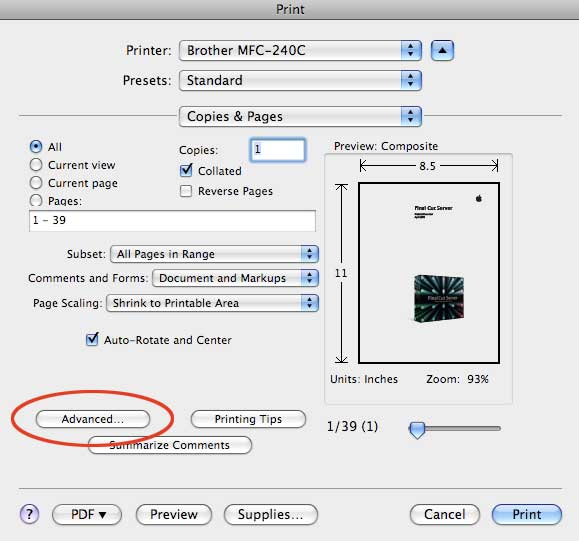Click into the Copies field

tap(278, 150)
